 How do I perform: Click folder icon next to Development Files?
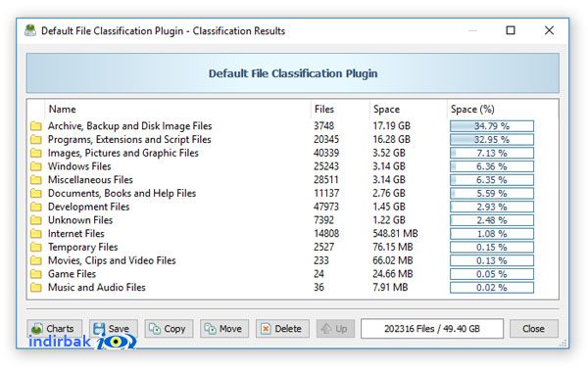pos(36,207)
